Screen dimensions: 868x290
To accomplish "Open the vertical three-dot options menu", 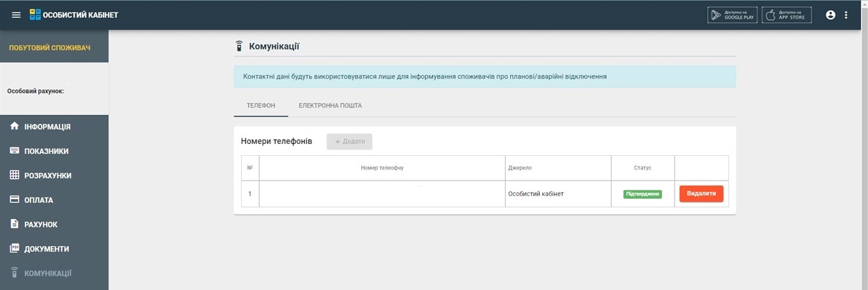I will [846, 15].
